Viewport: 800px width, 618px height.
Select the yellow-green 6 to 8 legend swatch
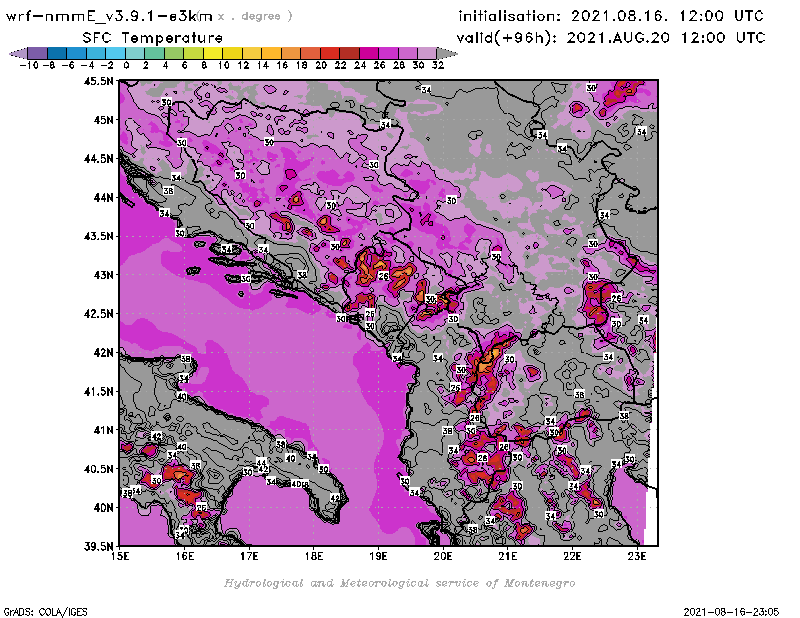pos(193,53)
